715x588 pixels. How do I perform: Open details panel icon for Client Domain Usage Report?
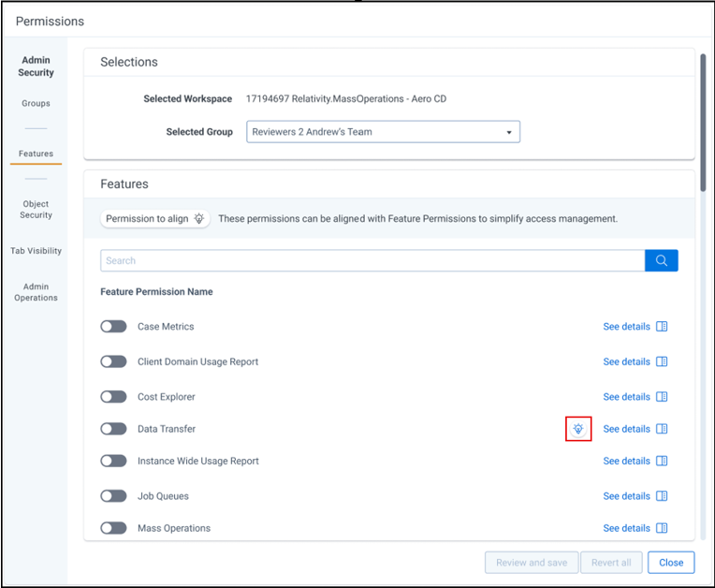[662, 361]
